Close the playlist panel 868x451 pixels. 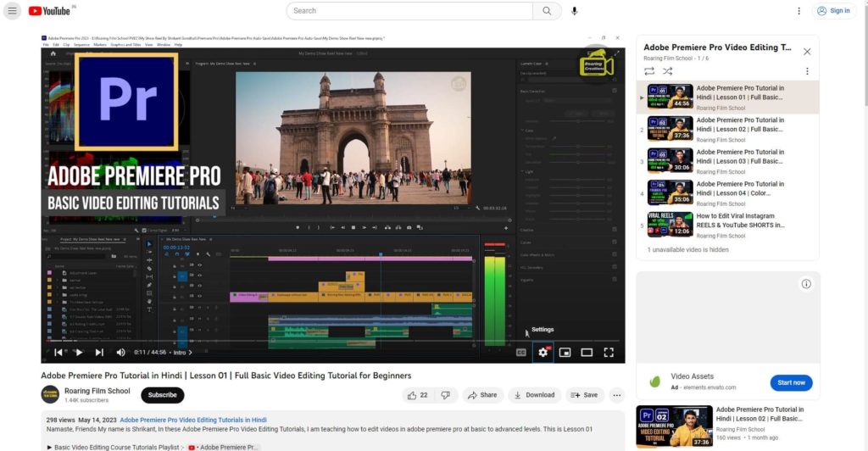[807, 52]
